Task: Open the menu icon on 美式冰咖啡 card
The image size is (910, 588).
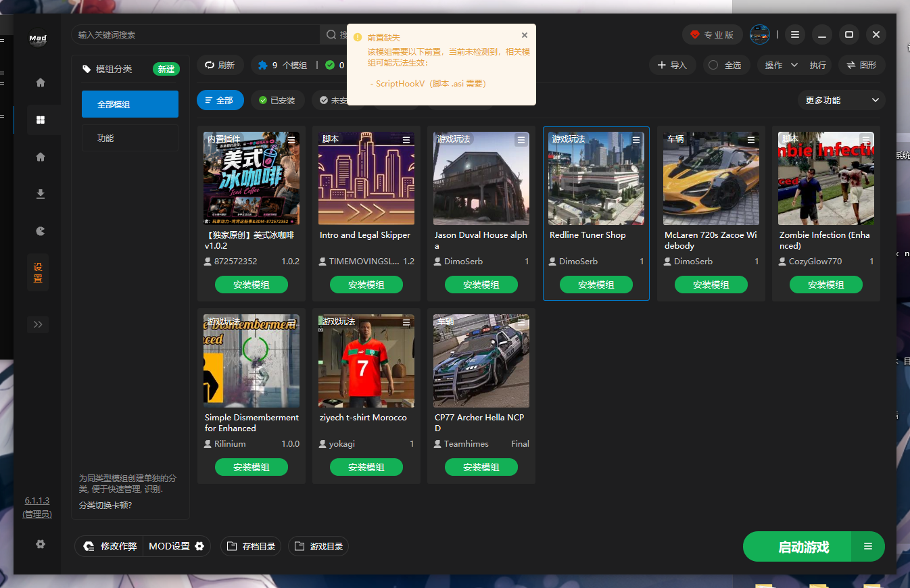Action: tap(291, 140)
